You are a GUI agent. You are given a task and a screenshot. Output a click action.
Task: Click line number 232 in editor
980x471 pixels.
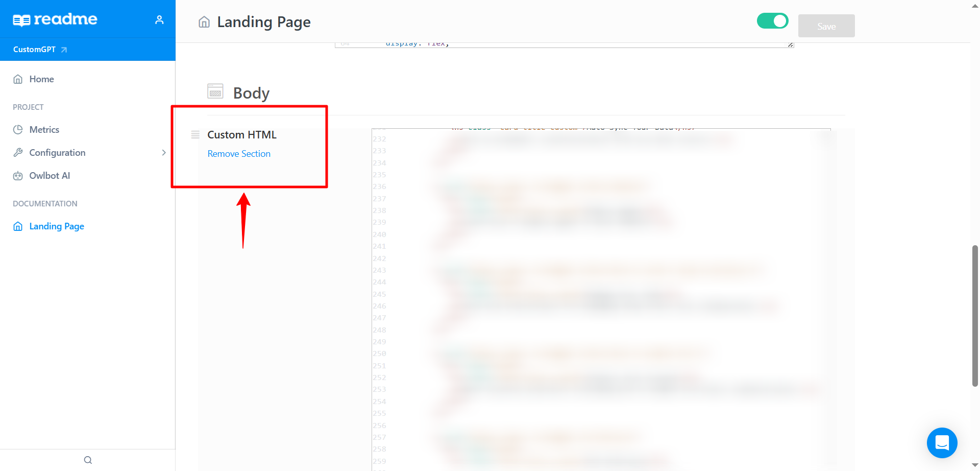pyautogui.click(x=379, y=139)
